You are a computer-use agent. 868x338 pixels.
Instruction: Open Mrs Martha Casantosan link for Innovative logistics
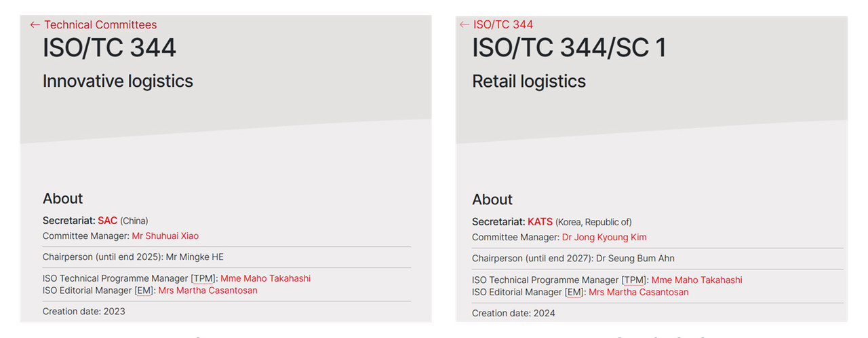208,290
